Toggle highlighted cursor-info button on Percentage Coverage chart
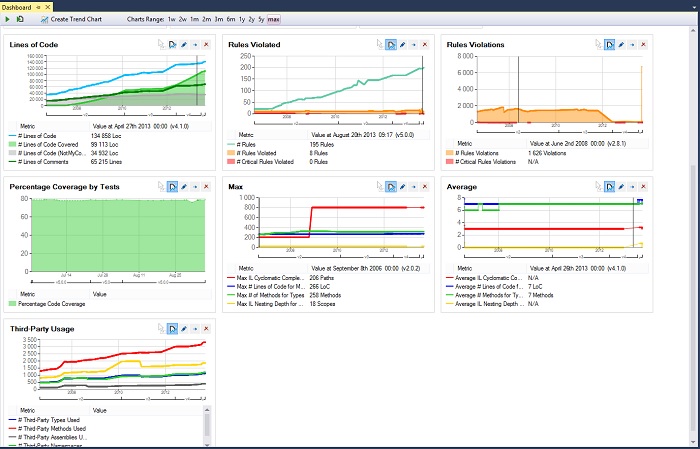 [172, 186]
